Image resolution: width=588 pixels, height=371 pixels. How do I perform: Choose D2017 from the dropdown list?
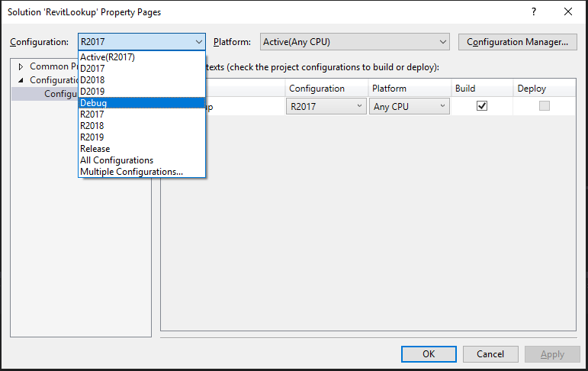[x=142, y=69]
